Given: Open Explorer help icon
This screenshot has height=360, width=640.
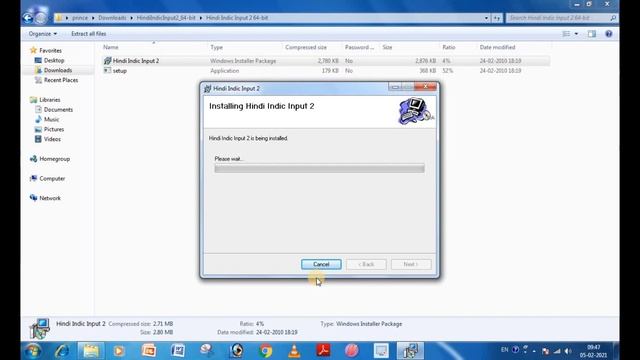Looking at the screenshot, I should coord(609,34).
